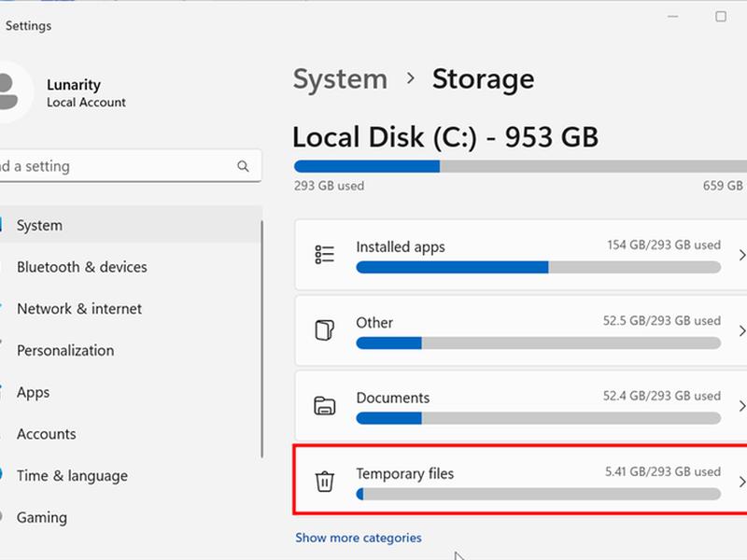Click the search magnifier icon
The image size is (747, 560).
(243, 166)
